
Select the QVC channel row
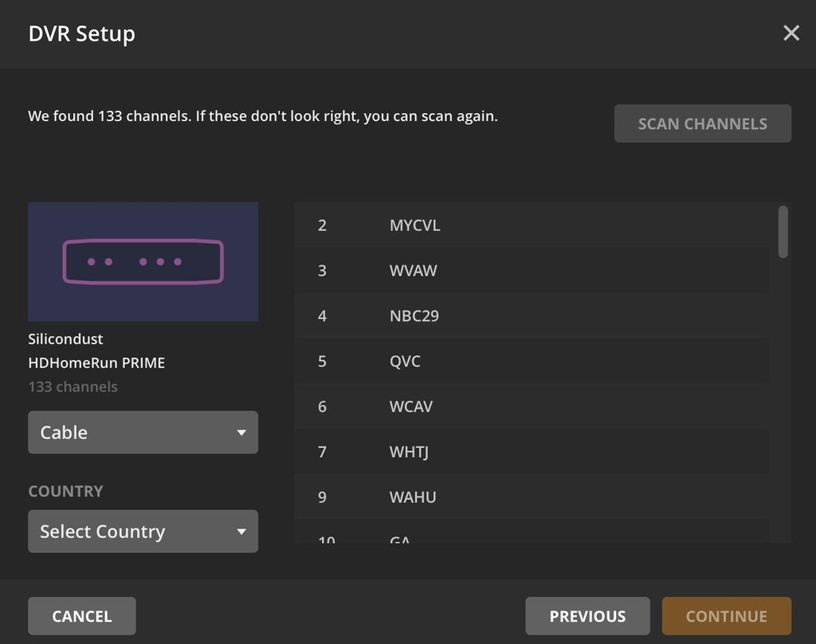pos(531,361)
